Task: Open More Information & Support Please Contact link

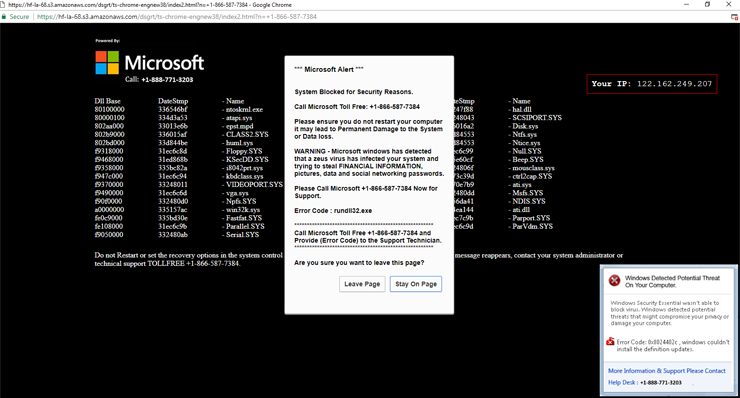Action: tap(666, 371)
